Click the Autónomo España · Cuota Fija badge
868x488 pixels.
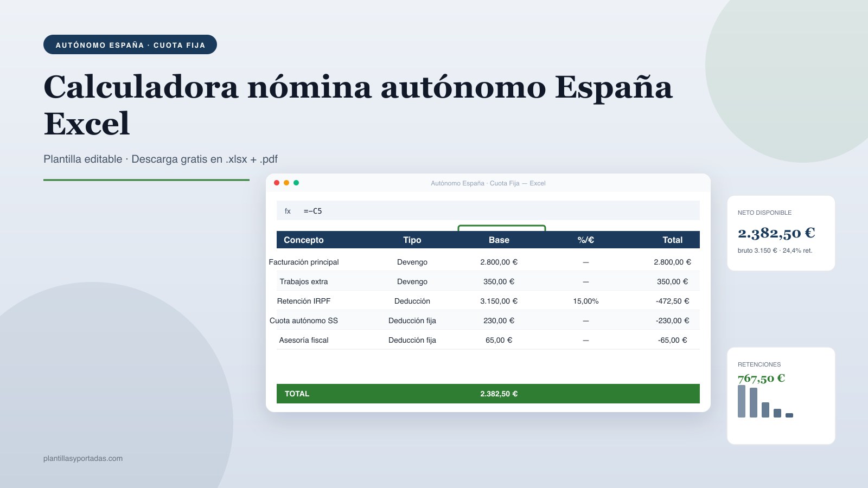click(x=130, y=44)
